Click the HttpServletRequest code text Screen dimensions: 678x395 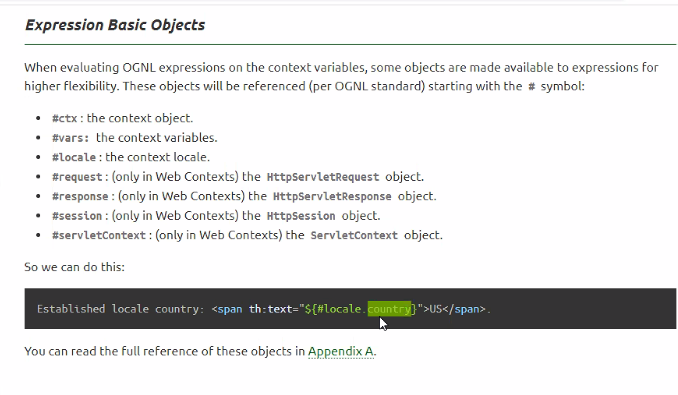323,177
